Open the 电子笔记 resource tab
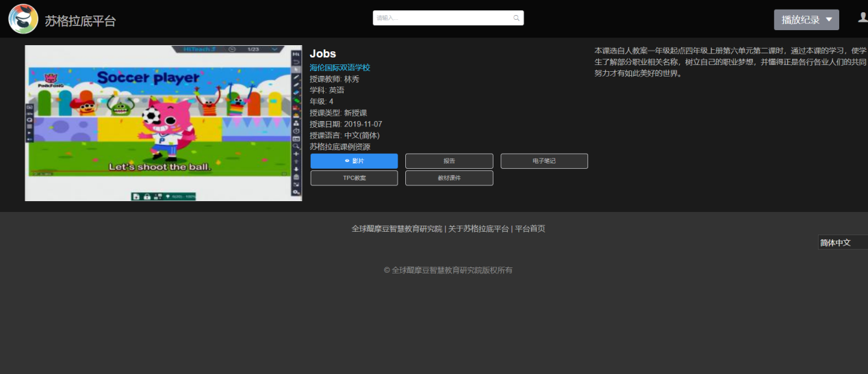The width and height of the screenshot is (868, 374). point(544,161)
